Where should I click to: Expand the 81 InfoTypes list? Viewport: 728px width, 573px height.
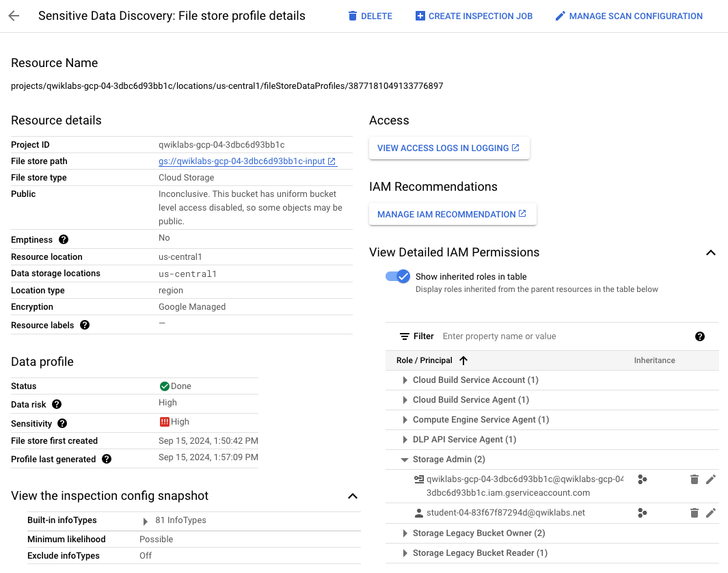[x=146, y=522]
